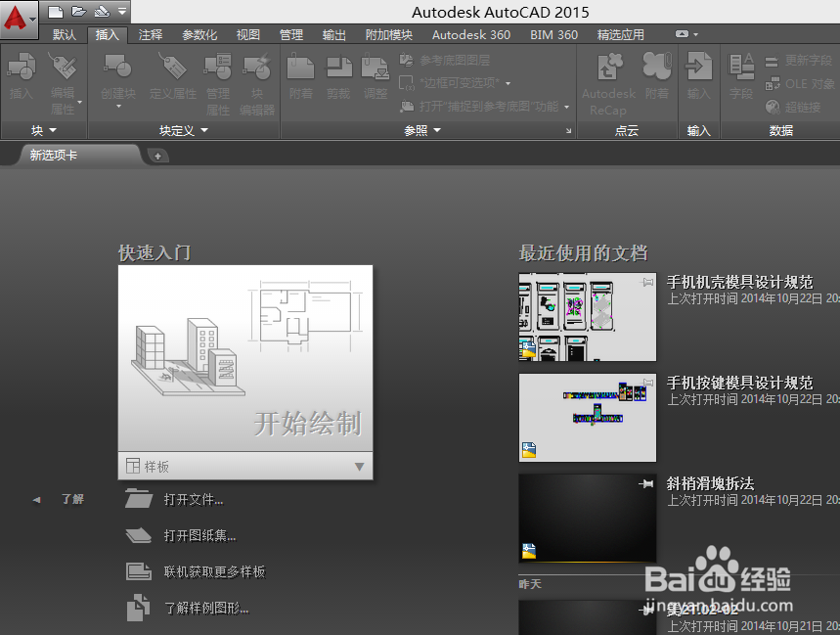The height and width of the screenshot is (635, 840).
Task: Click the 了解 page navigation arrow
Action: click(36, 499)
